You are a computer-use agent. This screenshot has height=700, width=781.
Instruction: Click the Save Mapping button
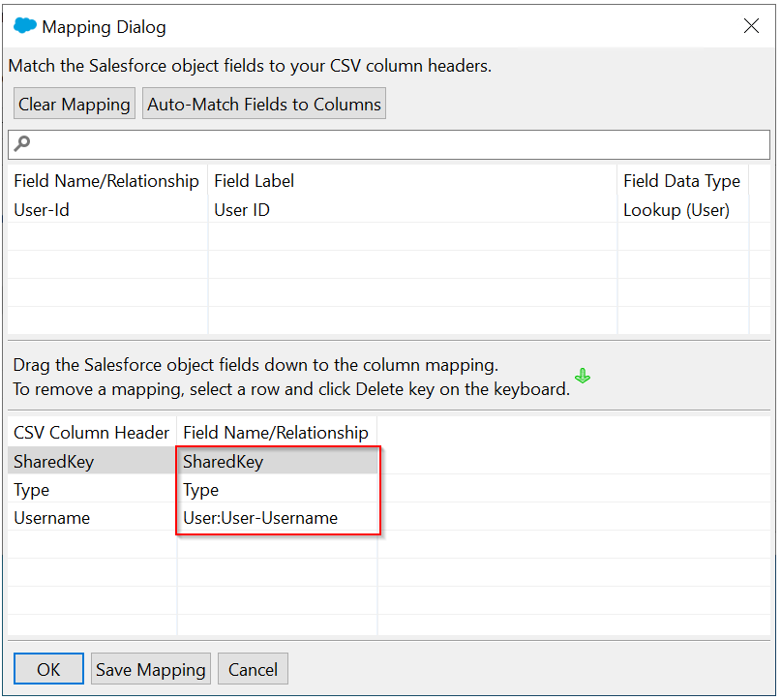(150, 669)
